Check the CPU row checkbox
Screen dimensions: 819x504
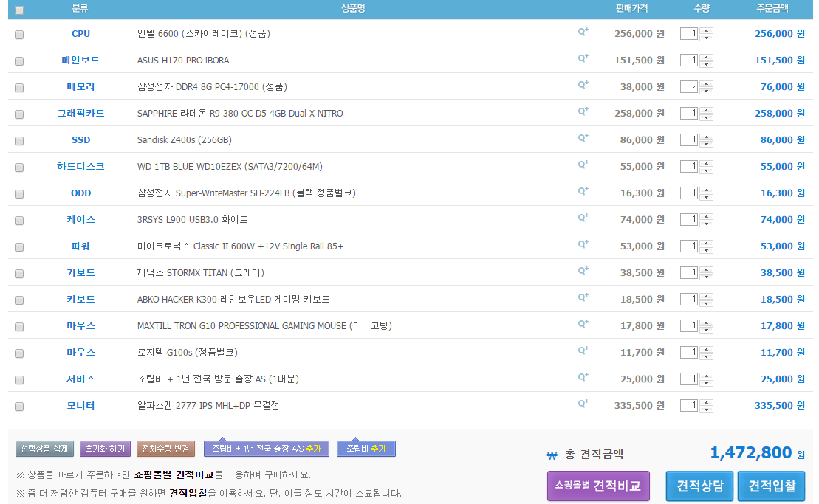[19, 35]
